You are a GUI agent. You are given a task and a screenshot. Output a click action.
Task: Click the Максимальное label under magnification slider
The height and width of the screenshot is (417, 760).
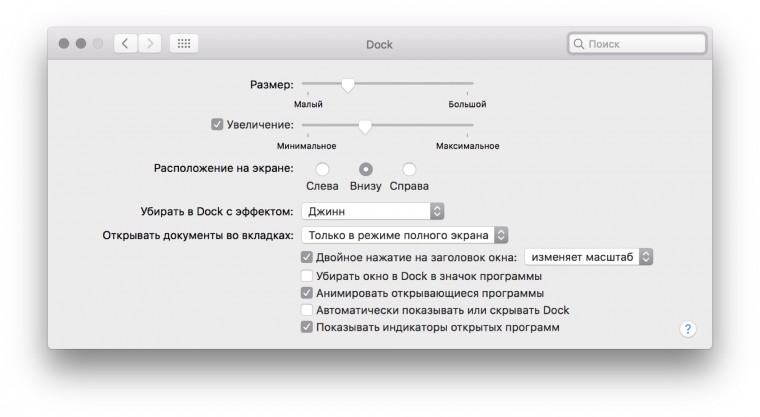coord(467,146)
